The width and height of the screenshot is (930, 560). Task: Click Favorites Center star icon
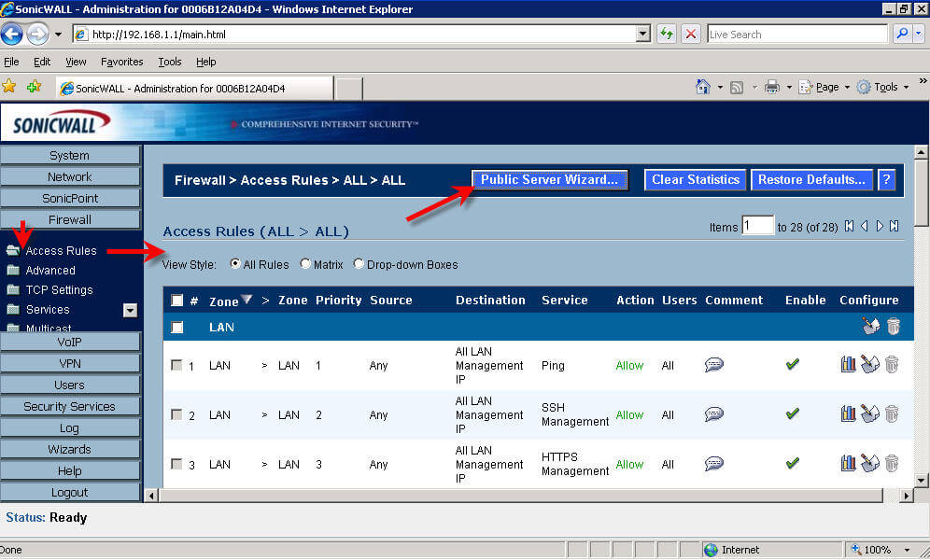9,87
